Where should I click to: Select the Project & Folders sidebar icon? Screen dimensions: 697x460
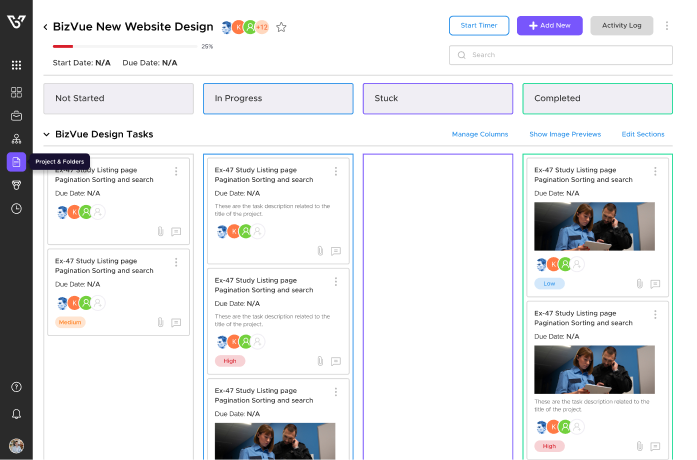point(16,162)
